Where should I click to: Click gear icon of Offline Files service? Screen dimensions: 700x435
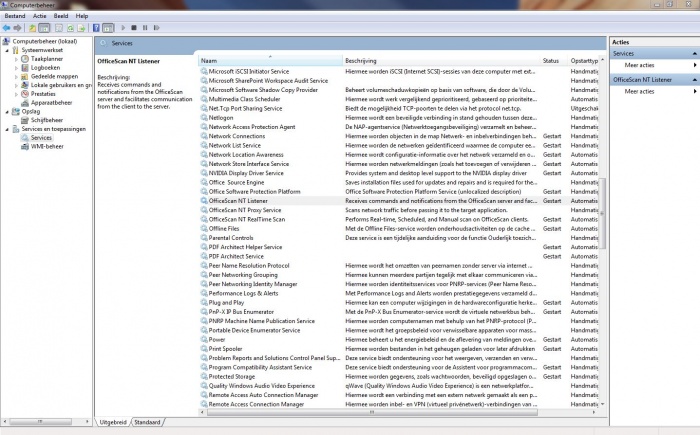click(x=204, y=228)
